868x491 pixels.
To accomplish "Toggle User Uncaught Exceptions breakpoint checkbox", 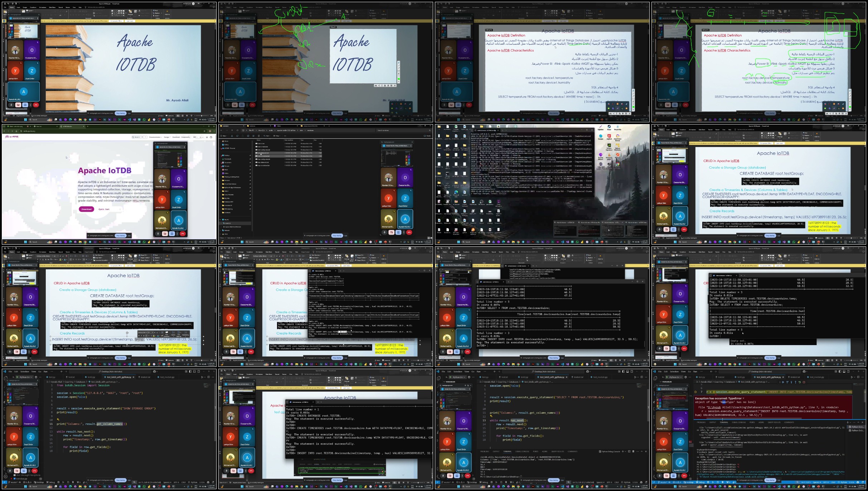I will coord(14,475).
